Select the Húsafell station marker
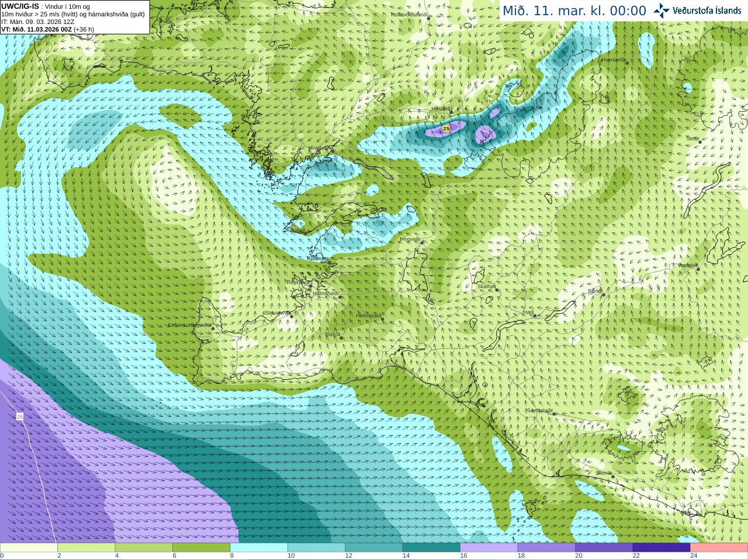748x560 pixels. tap(451, 112)
